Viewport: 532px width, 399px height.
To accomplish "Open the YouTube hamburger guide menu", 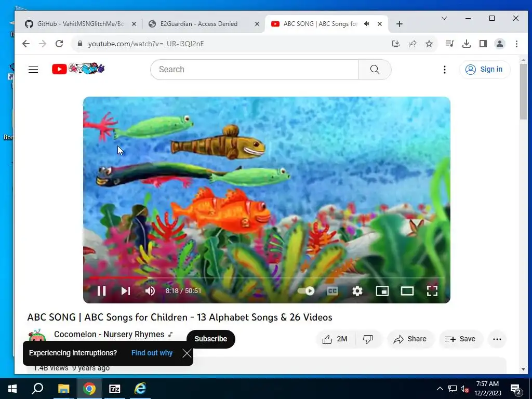I will pos(33,70).
